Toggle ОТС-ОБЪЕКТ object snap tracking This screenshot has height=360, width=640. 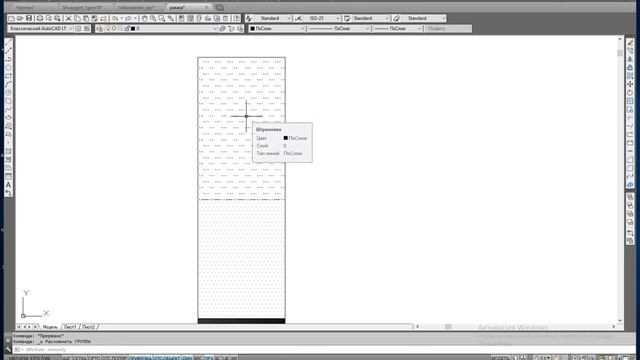[x=167, y=358]
